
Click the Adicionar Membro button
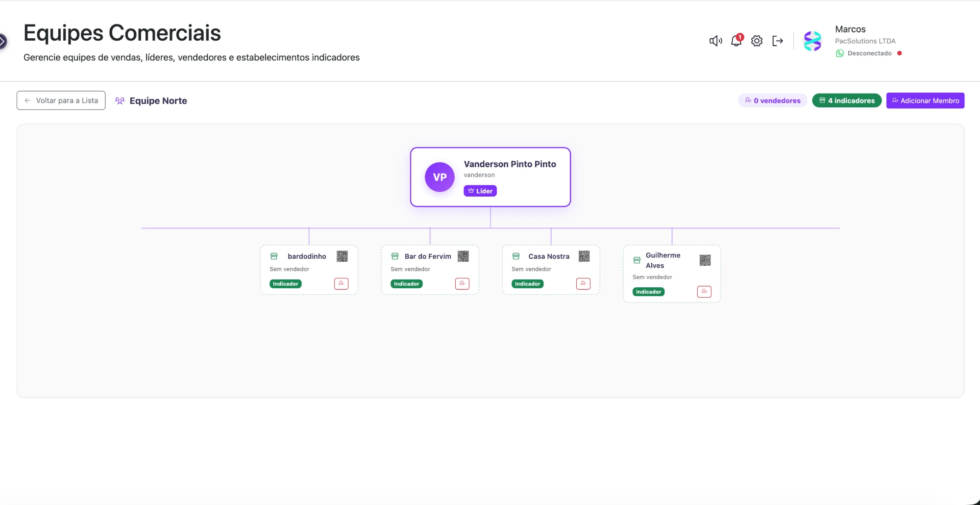pos(925,101)
